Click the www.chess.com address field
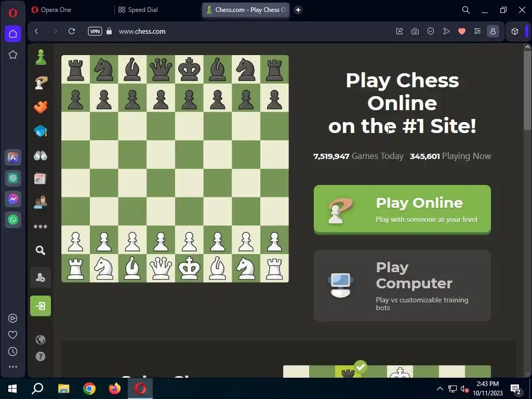 tap(142, 31)
